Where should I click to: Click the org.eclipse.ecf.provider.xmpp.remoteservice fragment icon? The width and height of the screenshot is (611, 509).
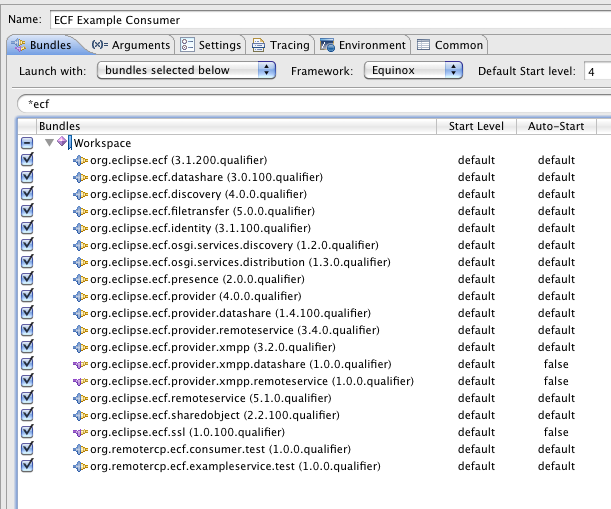pos(80,381)
